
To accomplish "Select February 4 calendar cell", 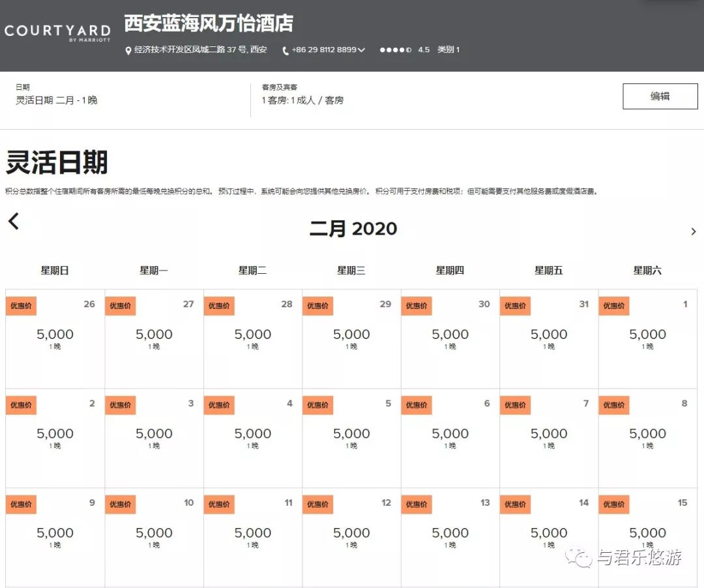I will pyautogui.click(x=253, y=439).
